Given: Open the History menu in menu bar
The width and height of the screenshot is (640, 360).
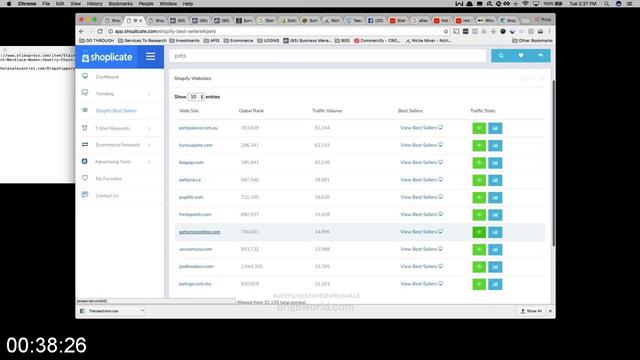Looking at the screenshot, I should point(95,4).
